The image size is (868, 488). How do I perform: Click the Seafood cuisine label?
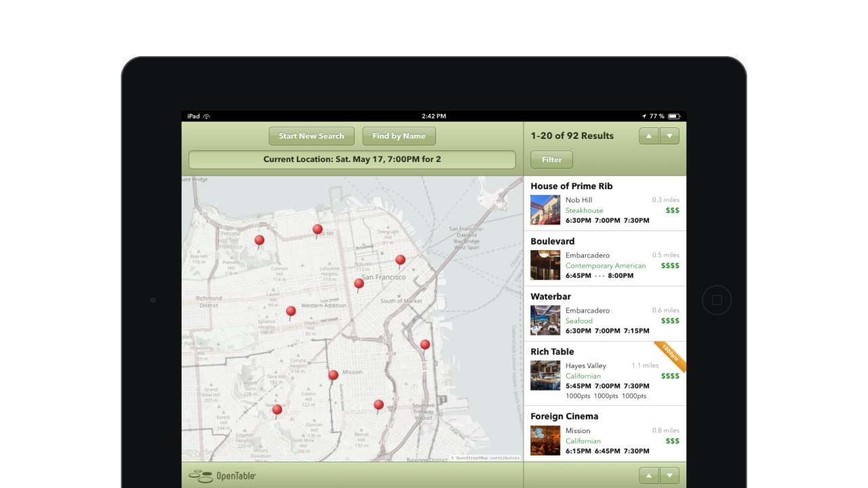(x=579, y=321)
